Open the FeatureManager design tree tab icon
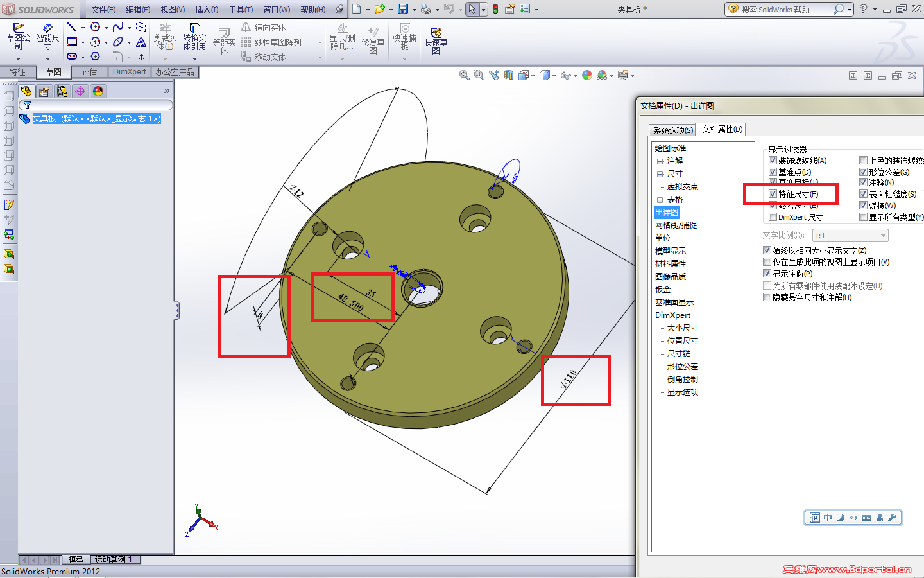The image size is (924, 578). (26, 91)
